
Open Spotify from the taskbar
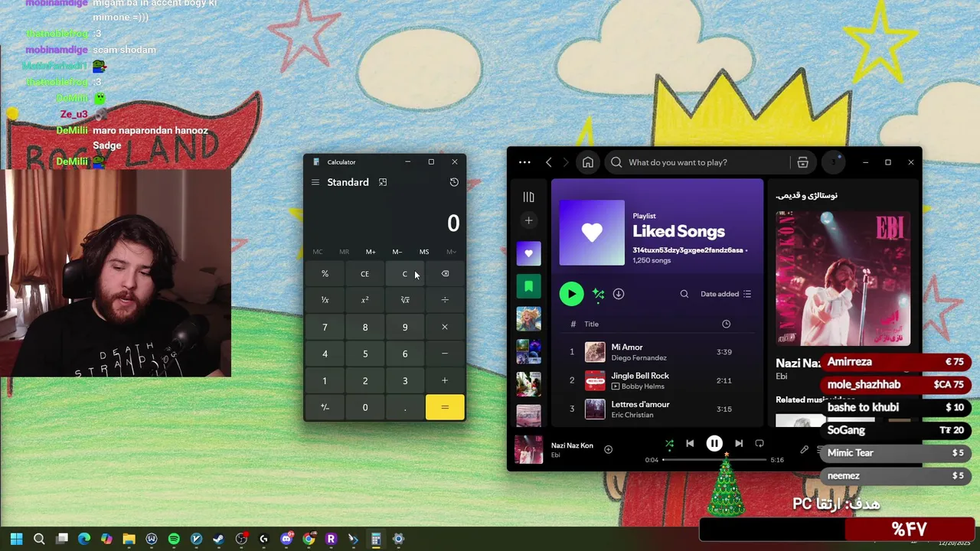click(x=174, y=539)
